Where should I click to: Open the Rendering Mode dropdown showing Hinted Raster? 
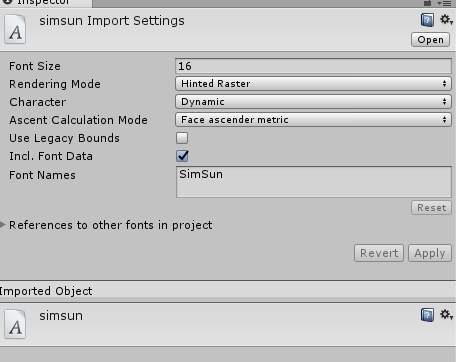(313, 84)
